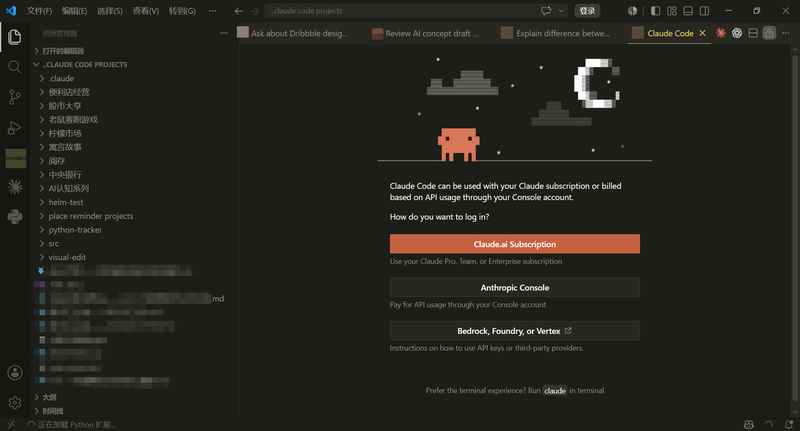This screenshot has height=431, width=800.
Task: Close the Claude Code tab
Action: pyautogui.click(x=703, y=33)
